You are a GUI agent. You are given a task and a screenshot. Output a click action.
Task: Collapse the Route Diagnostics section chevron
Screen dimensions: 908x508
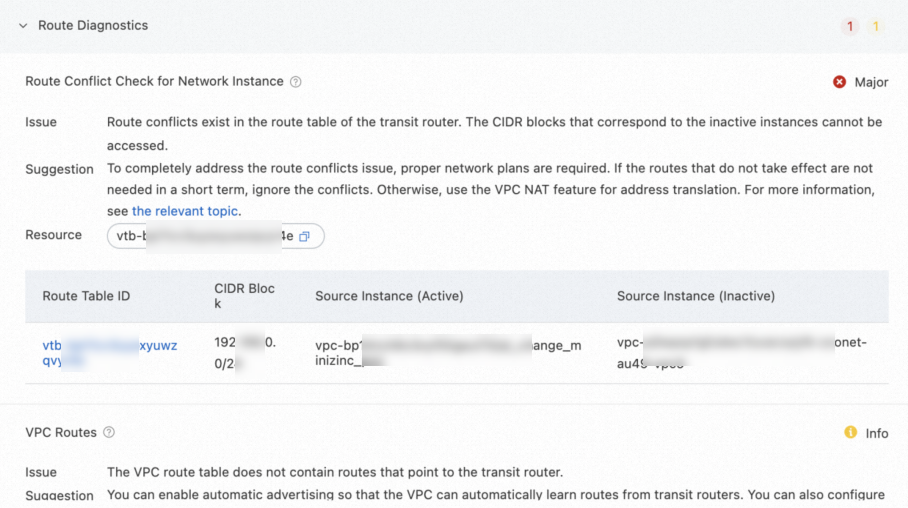23,26
